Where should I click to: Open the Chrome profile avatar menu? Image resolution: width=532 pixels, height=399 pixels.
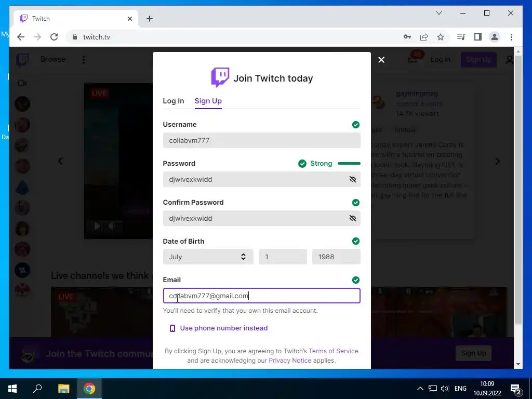click(x=495, y=37)
